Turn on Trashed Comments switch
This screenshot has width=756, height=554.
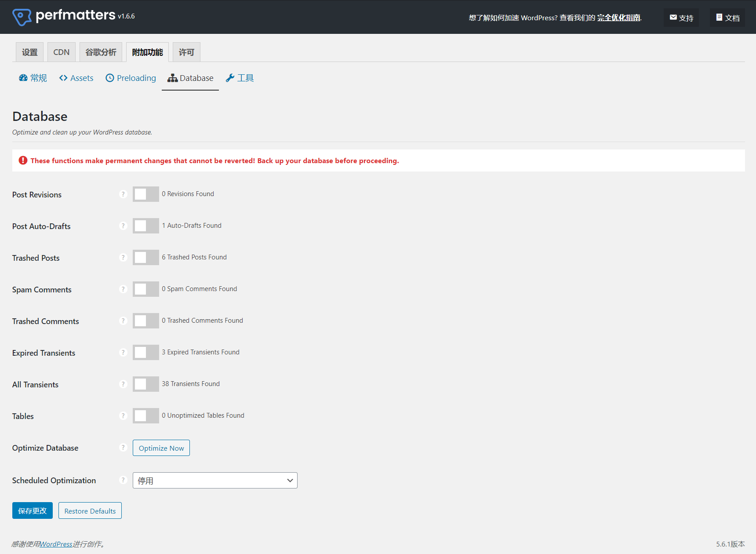click(146, 321)
